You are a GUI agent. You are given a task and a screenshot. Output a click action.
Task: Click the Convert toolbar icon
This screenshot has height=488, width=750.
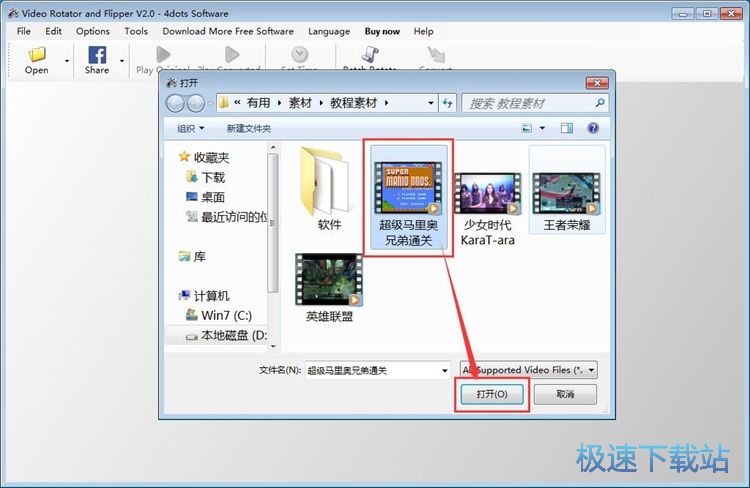coord(436,55)
